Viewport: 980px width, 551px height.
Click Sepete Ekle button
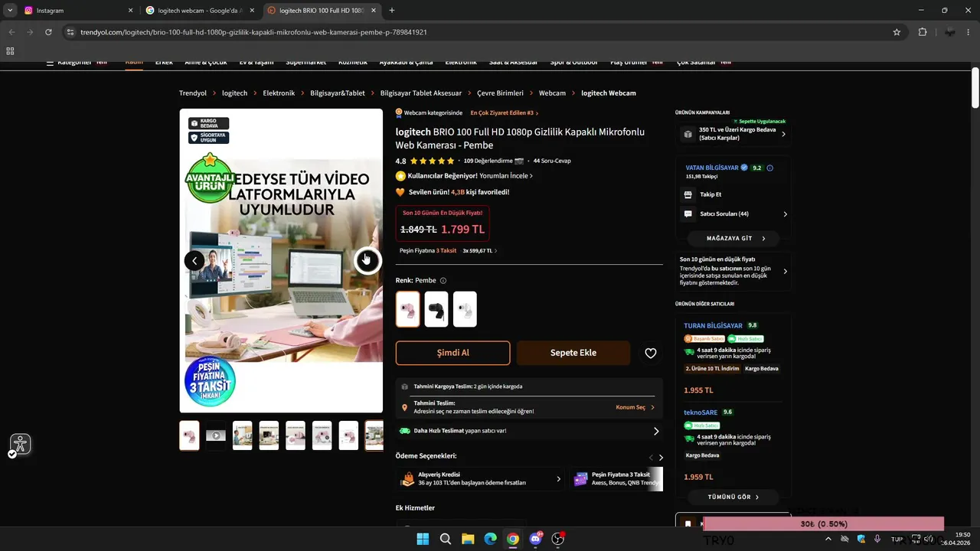pos(573,353)
